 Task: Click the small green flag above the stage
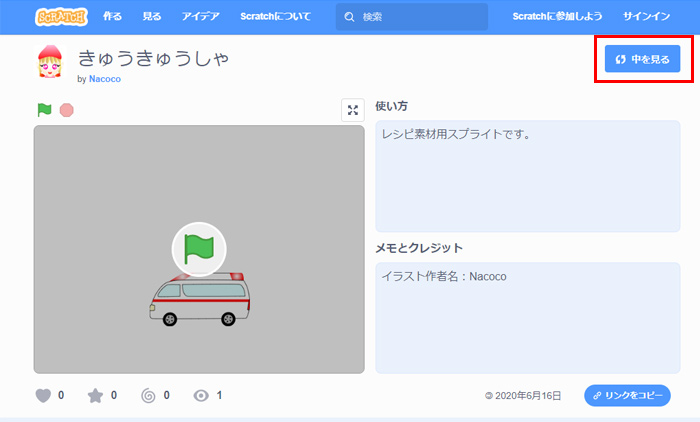tap(44, 110)
